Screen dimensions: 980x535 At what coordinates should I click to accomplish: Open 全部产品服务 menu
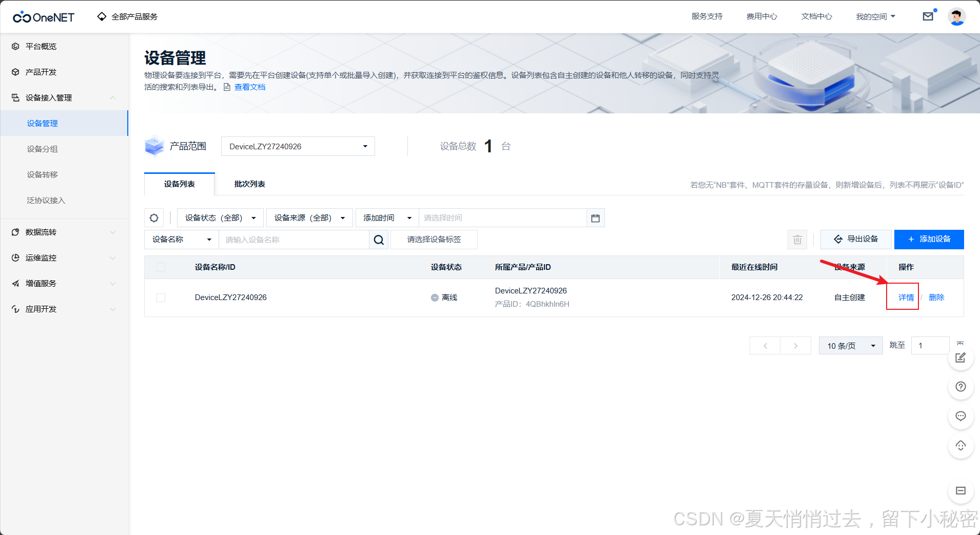[x=128, y=16]
